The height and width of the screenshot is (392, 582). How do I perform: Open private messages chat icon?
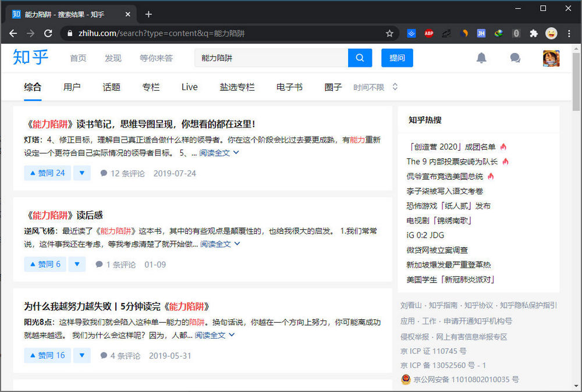coord(514,58)
